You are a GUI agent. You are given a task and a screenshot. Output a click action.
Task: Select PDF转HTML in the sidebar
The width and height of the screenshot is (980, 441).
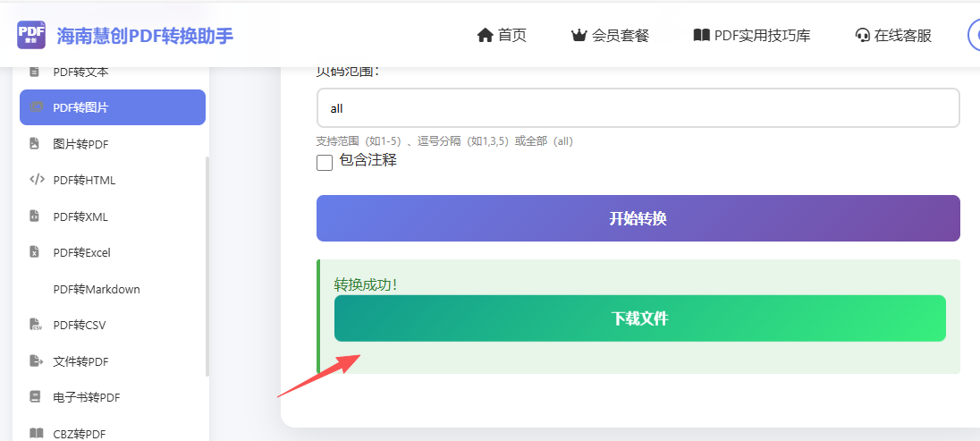pyautogui.click(x=113, y=180)
